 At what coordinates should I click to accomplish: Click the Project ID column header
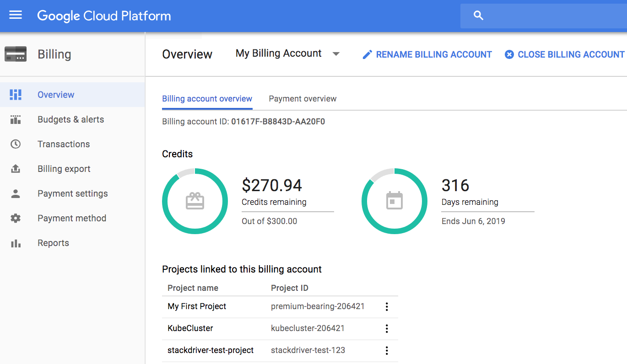click(290, 288)
